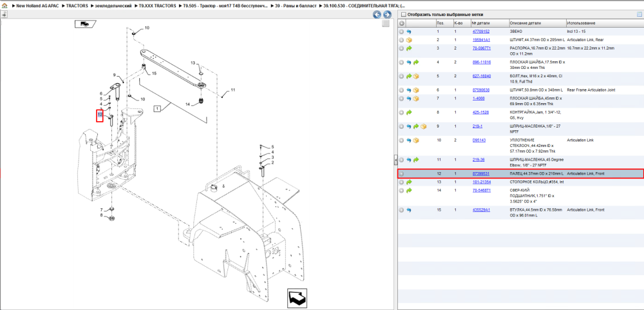Toggle gray select circle for row 425-1528
Screen dimensions: 644x310
point(402,112)
